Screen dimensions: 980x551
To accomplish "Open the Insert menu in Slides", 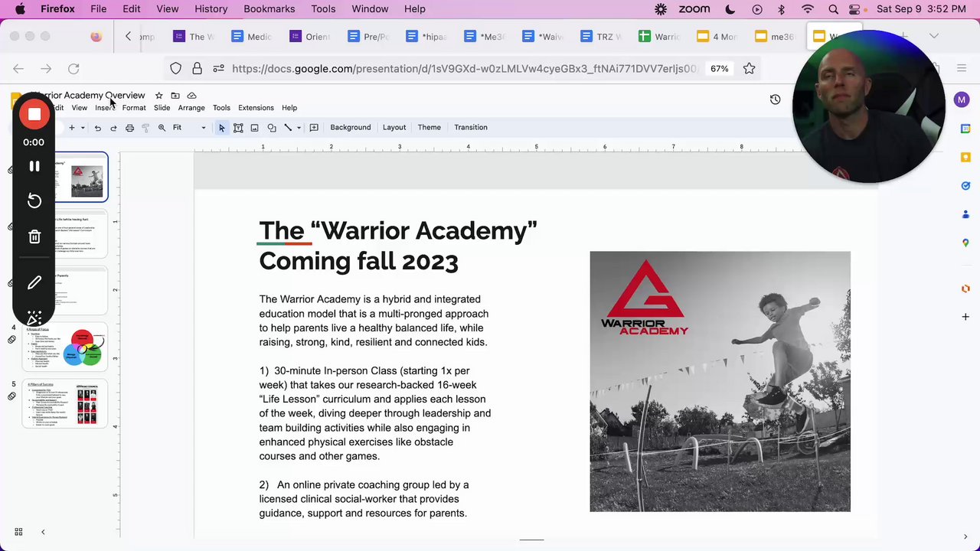I will pyautogui.click(x=105, y=108).
